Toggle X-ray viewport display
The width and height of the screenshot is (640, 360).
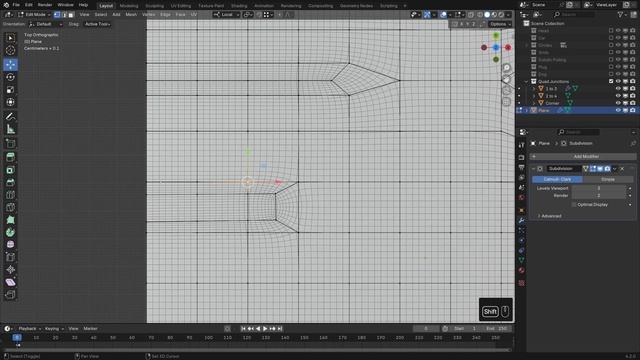click(471, 15)
